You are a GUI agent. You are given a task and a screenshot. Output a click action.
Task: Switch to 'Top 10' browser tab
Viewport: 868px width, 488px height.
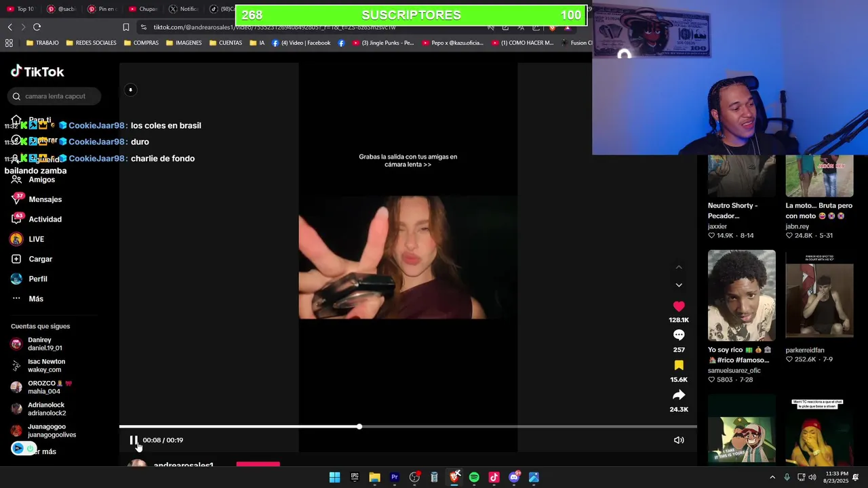click(x=20, y=9)
